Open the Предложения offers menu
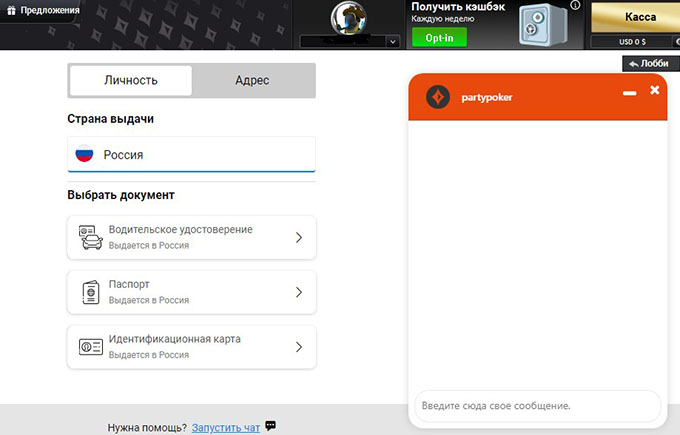This screenshot has width=680, height=435. [x=42, y=11]
